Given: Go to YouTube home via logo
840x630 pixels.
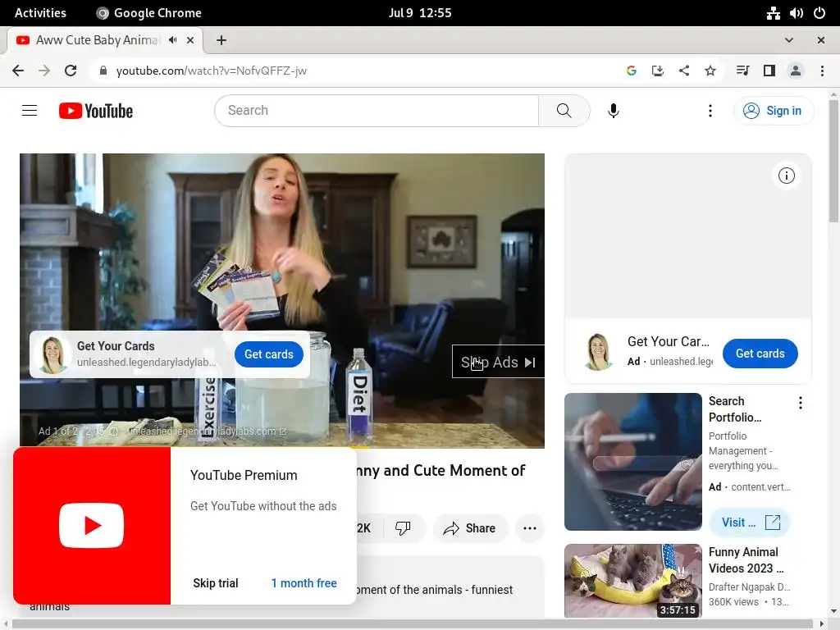Looking at the screenshot, I should 96,111.
